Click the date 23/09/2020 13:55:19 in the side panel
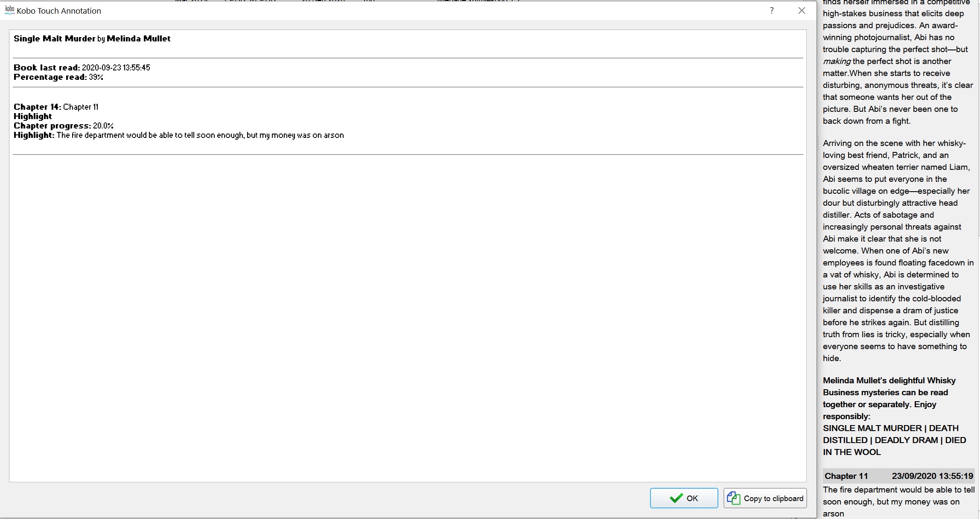The height and width of the screenshot is (519, 980). pos(932,476)
